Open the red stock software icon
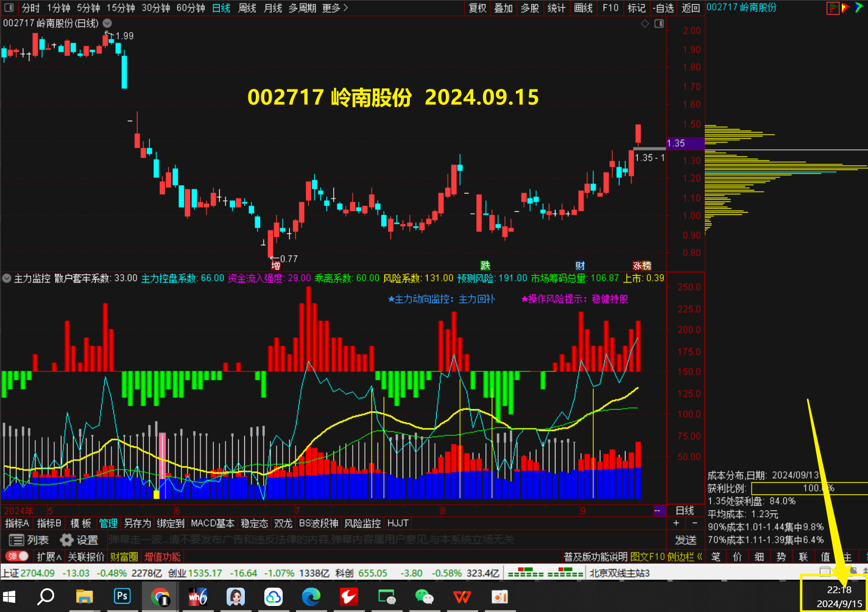The height and width of the screenshot is (612, 868). tap(348, 596)
